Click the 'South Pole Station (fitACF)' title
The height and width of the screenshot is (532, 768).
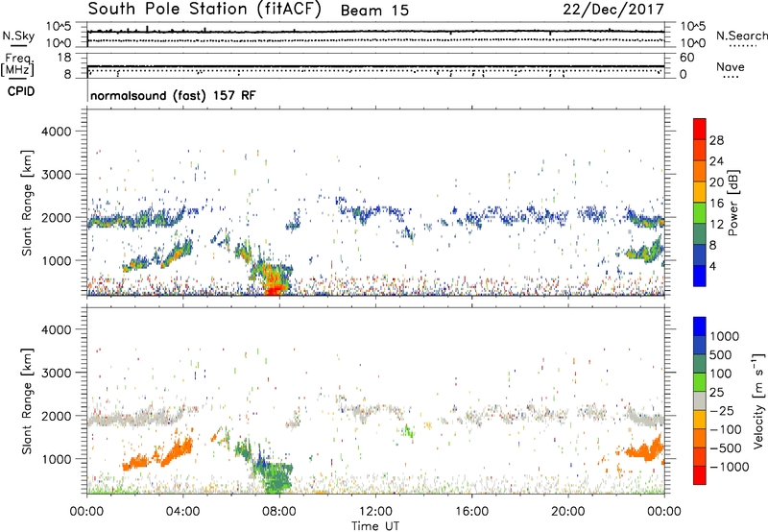tap(204, 10)
